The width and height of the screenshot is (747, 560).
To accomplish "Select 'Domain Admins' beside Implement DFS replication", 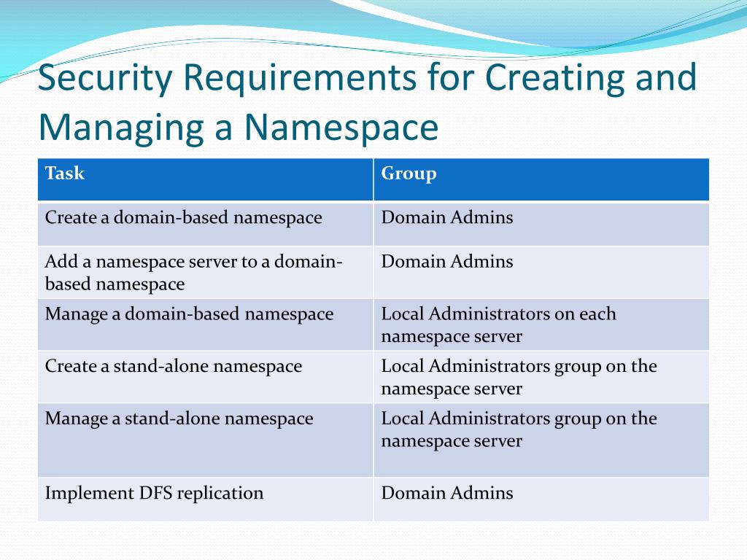I will coord(541,499).
